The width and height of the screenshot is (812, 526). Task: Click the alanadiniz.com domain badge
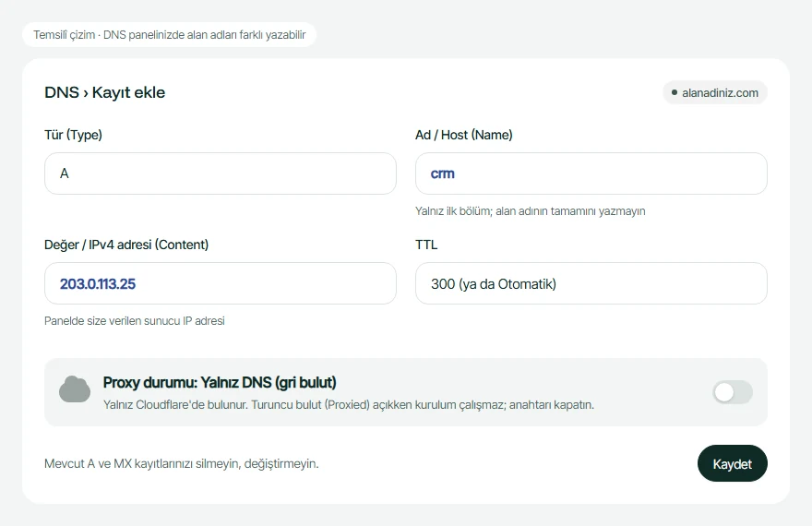(x=714, y=92)
